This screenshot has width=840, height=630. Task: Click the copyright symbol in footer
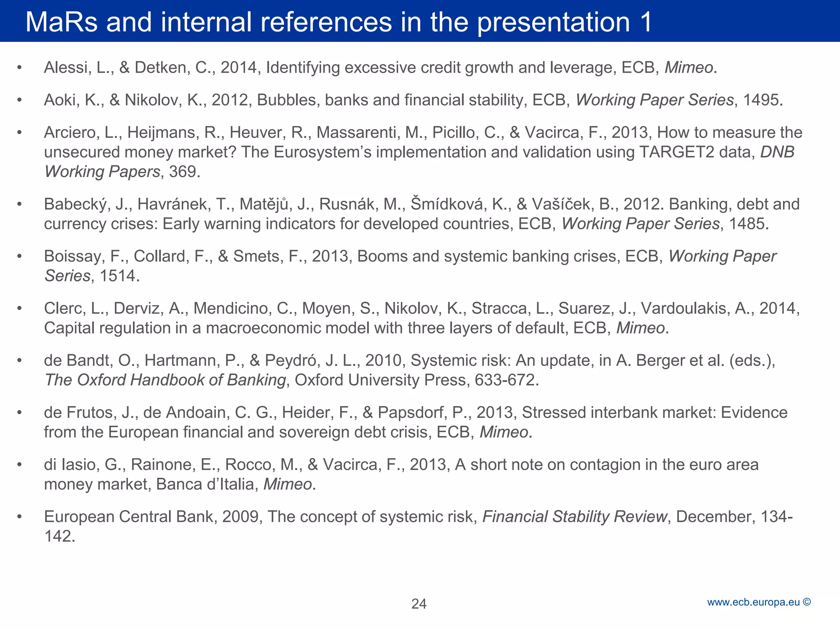coord(807,602)
